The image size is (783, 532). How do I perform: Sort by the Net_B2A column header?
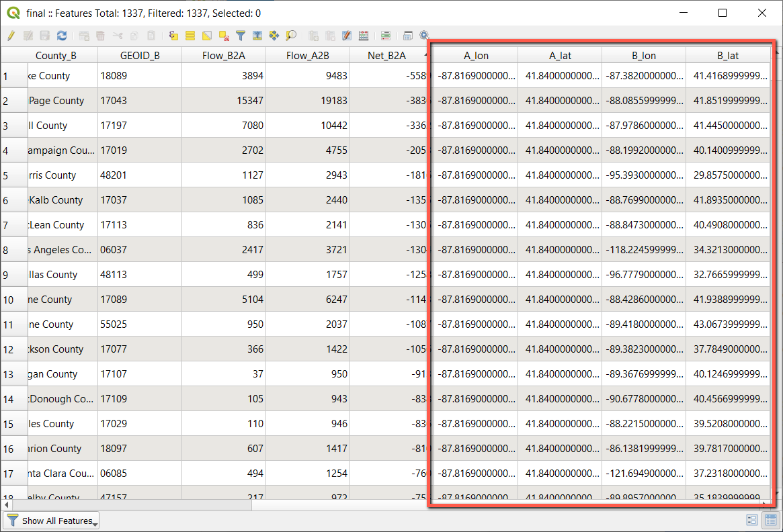click(x=386, y=56)
